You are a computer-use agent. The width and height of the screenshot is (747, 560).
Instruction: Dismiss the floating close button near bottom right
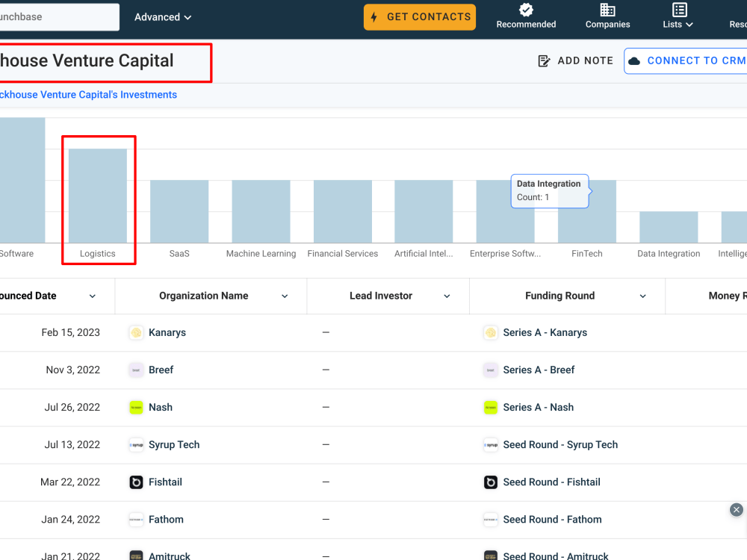(x=736, y=509)
